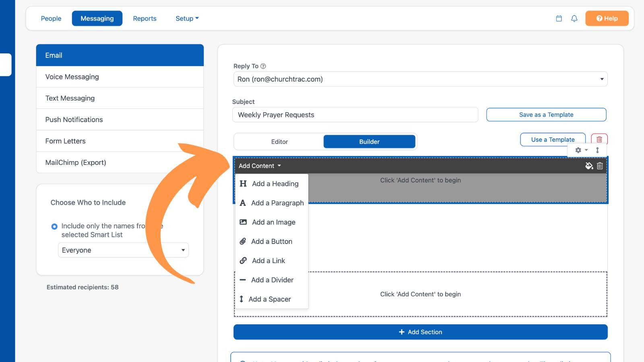Image resolution: width=644 pixels, height=362 pixels.
Task: Click the paint bucket fill icon in section bar
Action: pyautogui.click(x=589, y=166)
